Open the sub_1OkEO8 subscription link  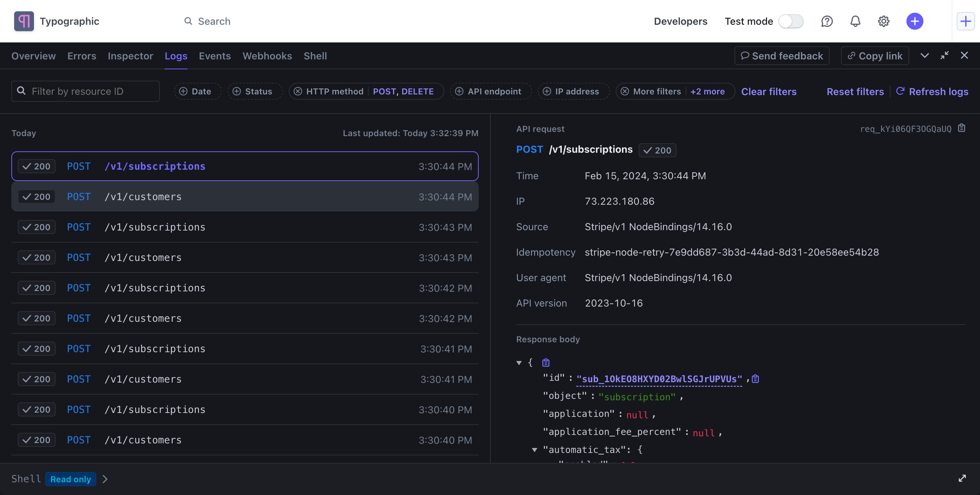[658, 378]
